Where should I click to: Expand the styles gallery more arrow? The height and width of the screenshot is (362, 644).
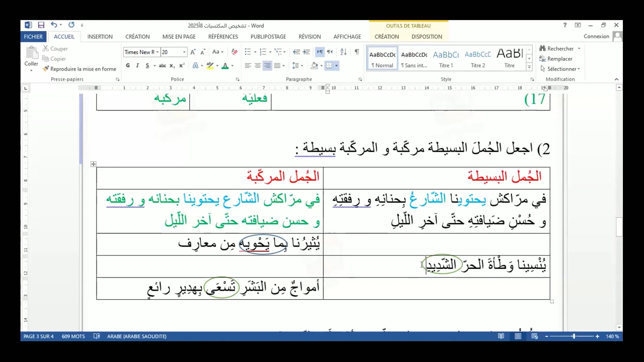pos(529,67)
